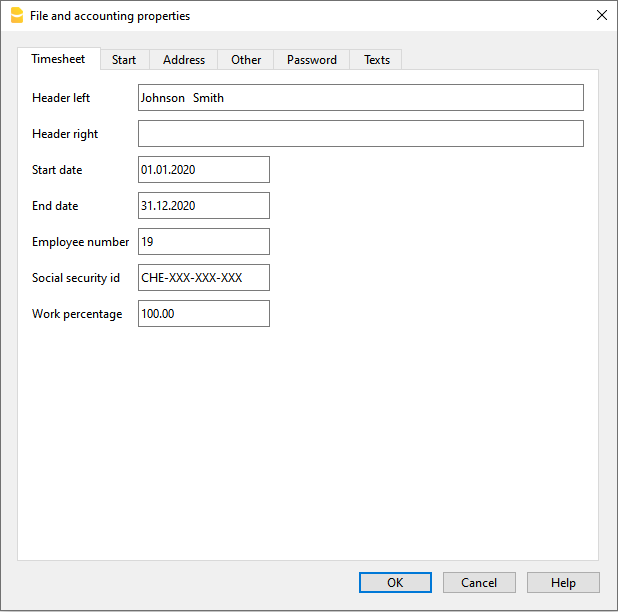
Task: Confirm with the OK button
Action: 395,582
